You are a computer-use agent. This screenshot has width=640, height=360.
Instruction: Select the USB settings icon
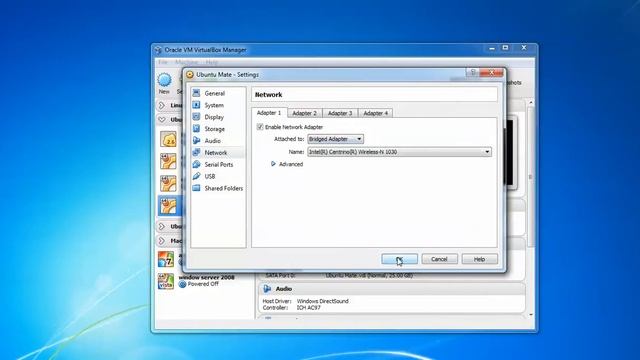pos(196,176)
